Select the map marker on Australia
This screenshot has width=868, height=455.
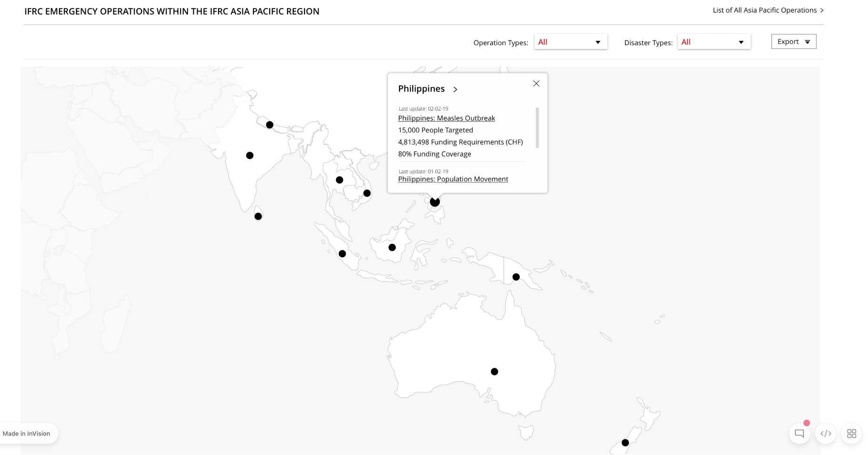click(x=494, y=371)
